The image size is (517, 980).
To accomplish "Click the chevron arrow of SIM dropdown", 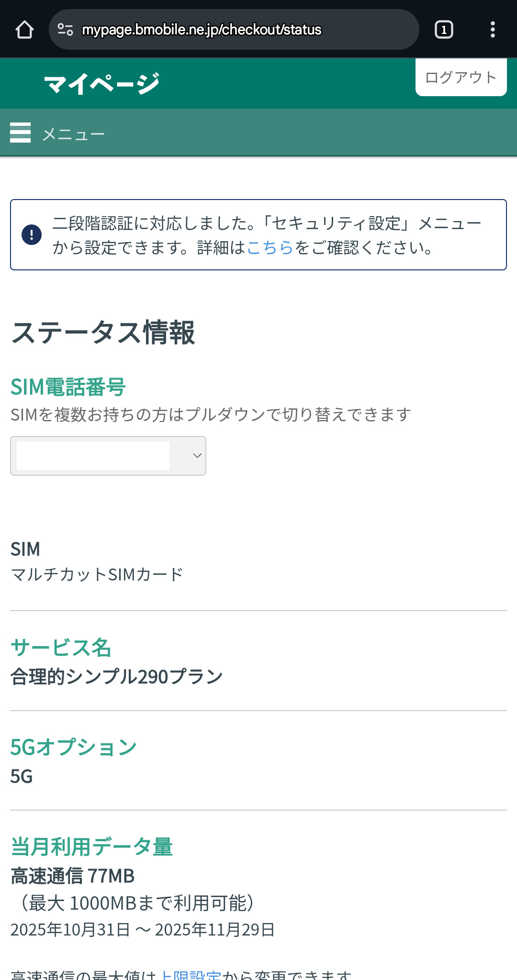I will [x=197, y=456].
